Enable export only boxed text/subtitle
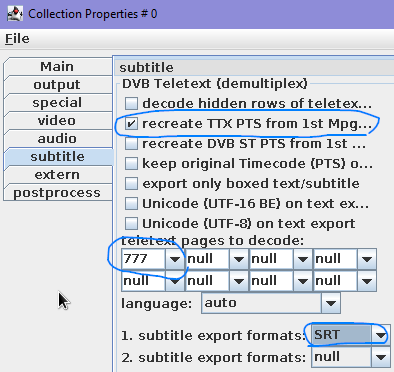The image size is (394, 372). pos(131,184)
